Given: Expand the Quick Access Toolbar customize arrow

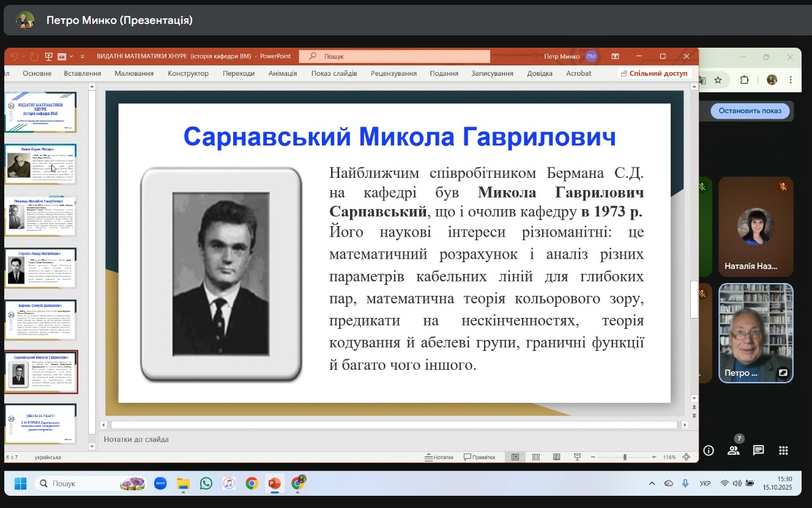Looking at the screenshot, I should (x=83, y=56).
